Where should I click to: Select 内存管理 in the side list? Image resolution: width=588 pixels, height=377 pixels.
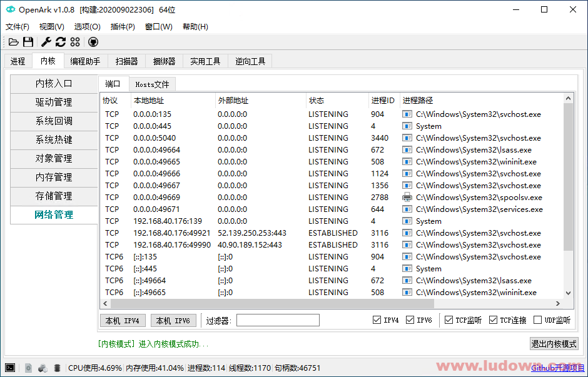pos(54,178)
